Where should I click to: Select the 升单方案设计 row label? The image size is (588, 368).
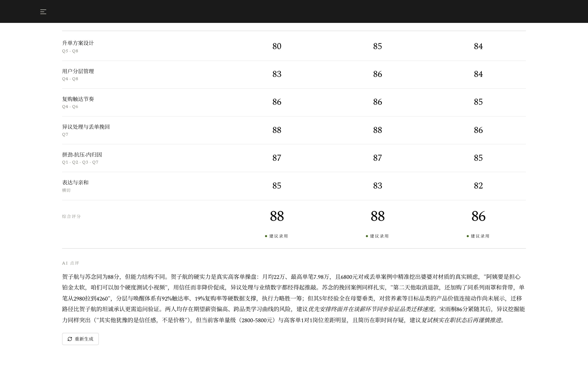78,43
